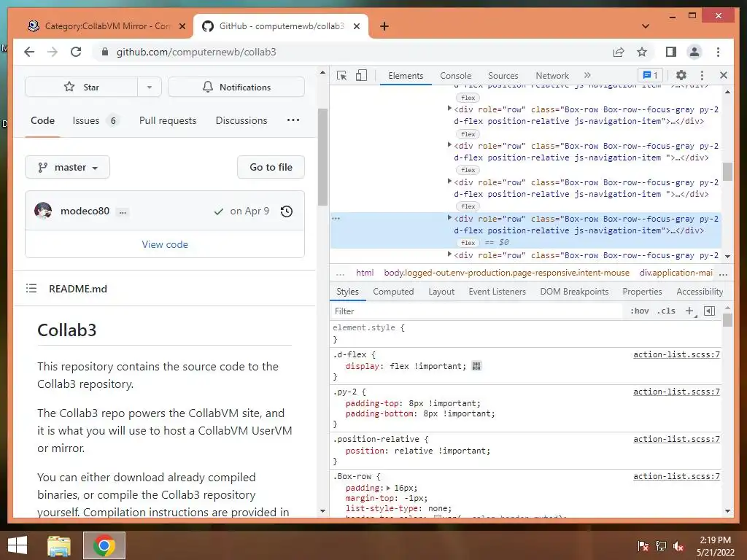
Task: Bookmark this page with the star icon
Action: [x=642, y=52]
